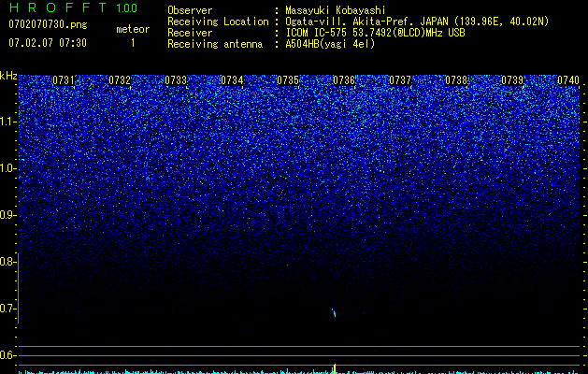Click the HROFFT program title

[58, 7]
